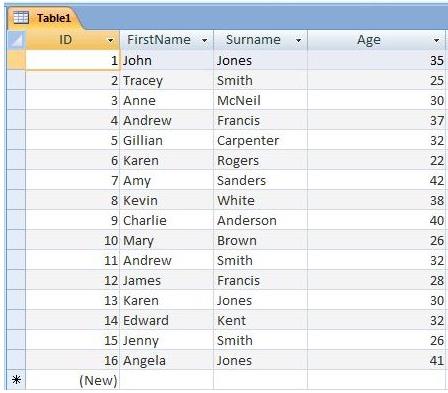The width and height of the screenshot is (448, 393).
Task: Click the FirstName cell containing Tracey
Action: click(x=166, y=80)
